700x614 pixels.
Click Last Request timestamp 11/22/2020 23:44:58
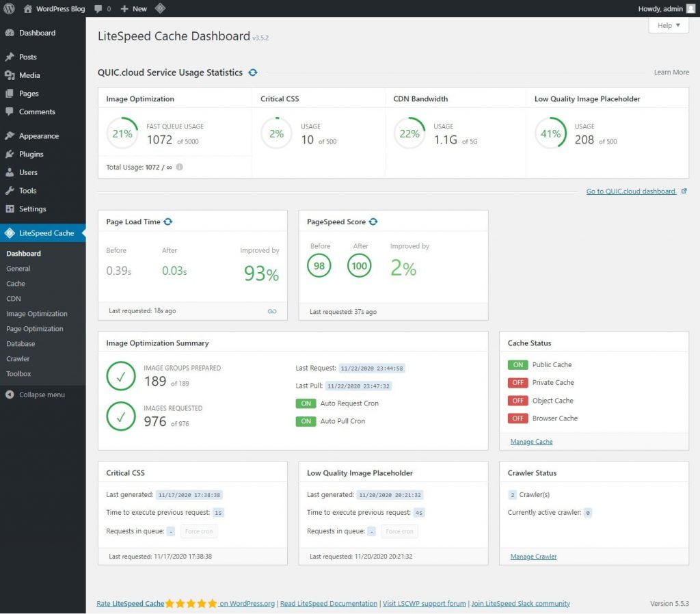pyautogui.click(x=372, y=369)
